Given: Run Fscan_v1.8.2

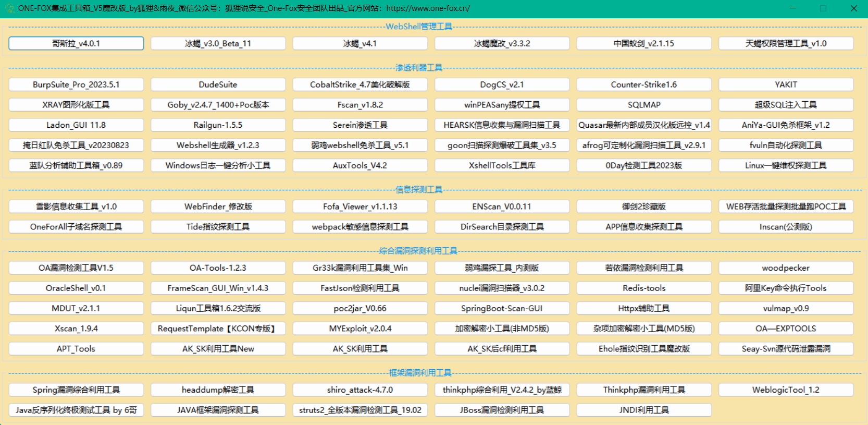Looking at the screenshot, I should click(x=360, y=105).
